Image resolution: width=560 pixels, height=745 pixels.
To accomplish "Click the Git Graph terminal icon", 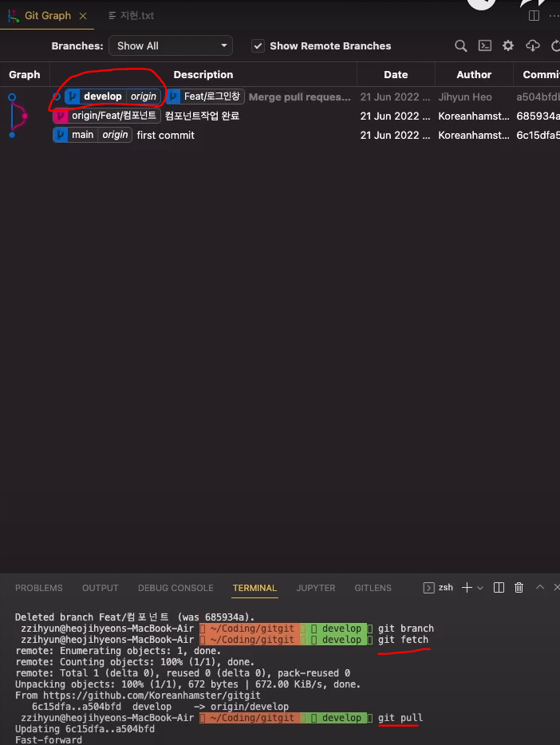I will coord(484,46).
